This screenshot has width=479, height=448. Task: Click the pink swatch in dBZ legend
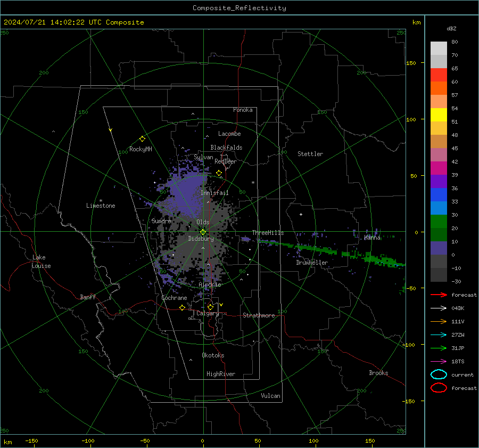(x=439, y=154)
